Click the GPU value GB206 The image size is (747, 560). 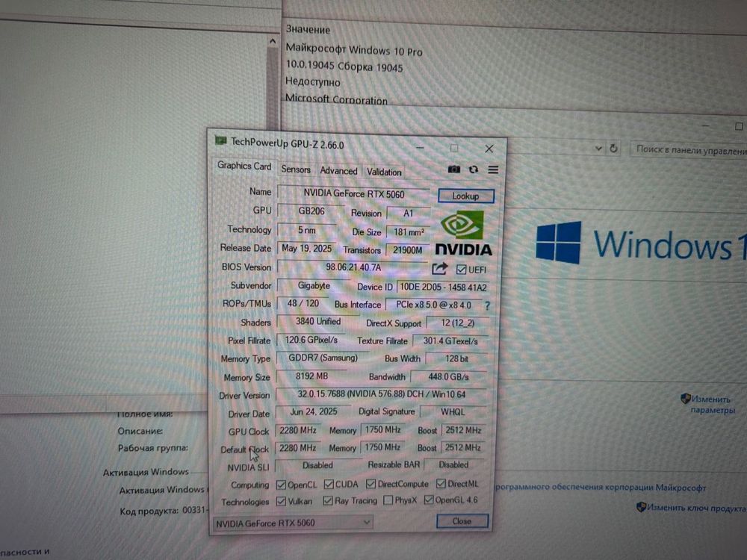pos(311,211)
